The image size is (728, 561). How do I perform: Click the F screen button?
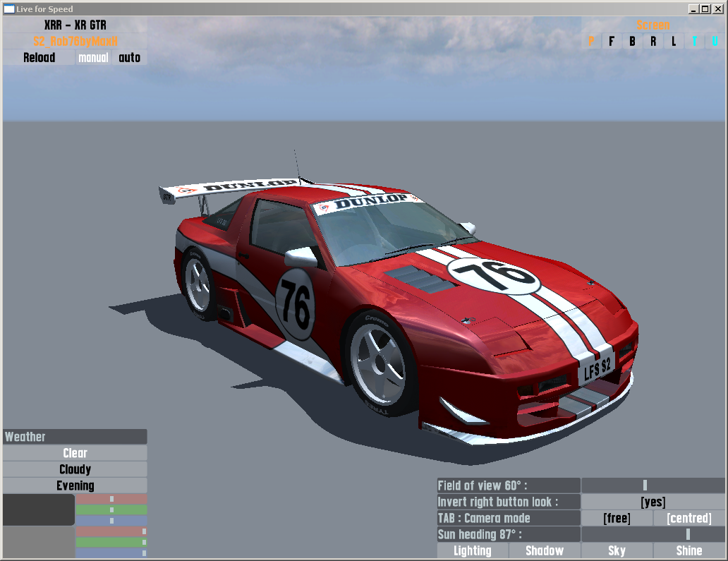coord(612,42)
